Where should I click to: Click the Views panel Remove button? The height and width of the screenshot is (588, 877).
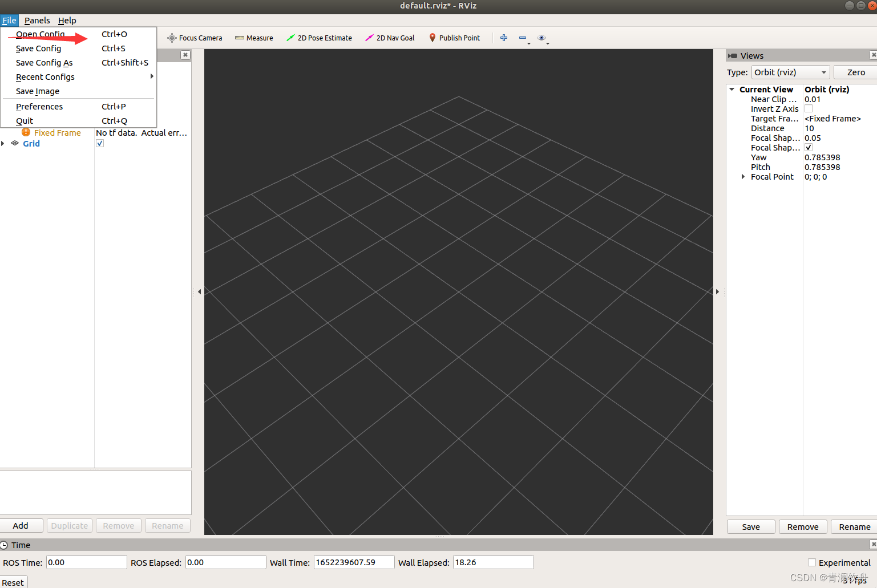tap(803, 527)
